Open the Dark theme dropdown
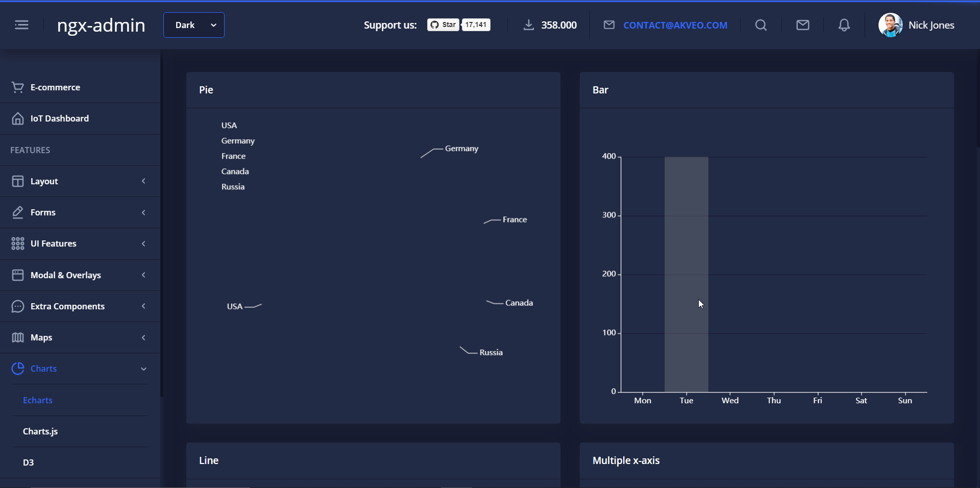 [193, 25]
